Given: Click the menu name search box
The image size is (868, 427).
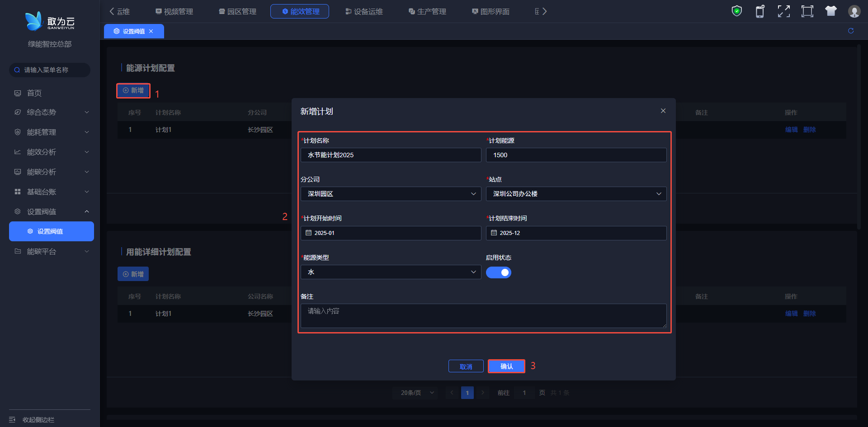Looking at the screenshot, I should tap(50, 70).
